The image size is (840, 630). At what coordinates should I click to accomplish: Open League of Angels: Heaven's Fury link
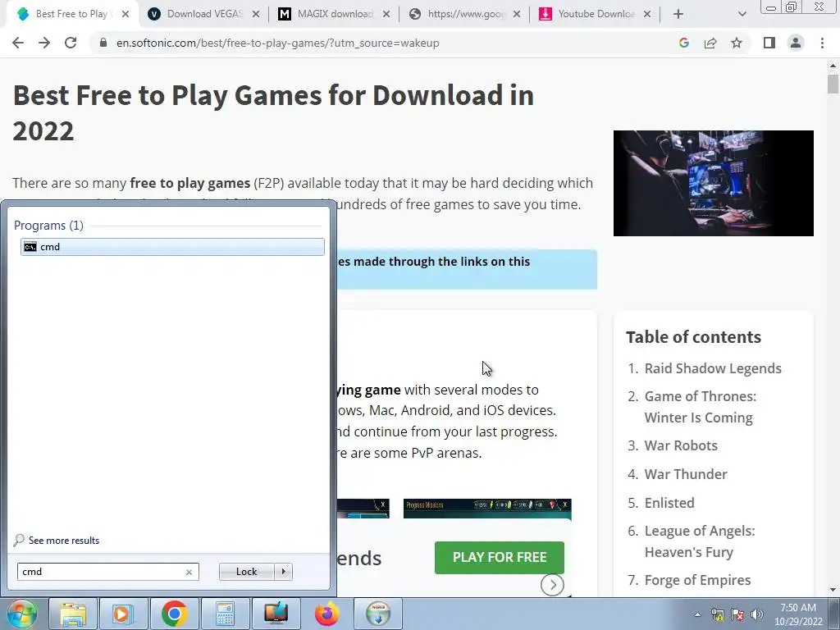700,541
